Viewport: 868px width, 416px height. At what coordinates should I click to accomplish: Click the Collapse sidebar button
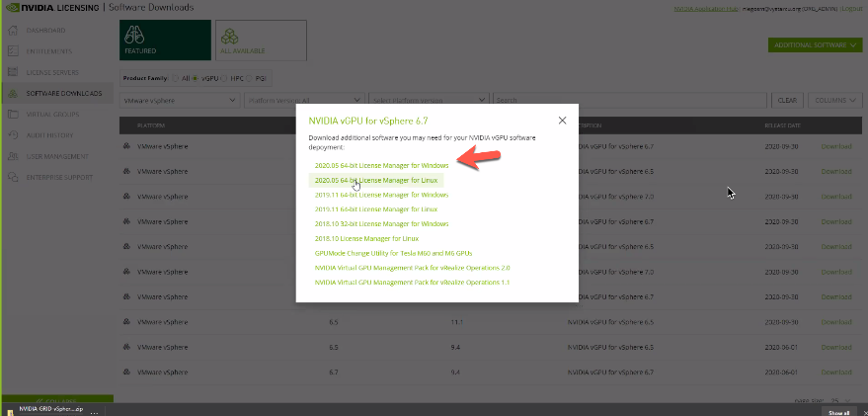click(x=57, y=399)
